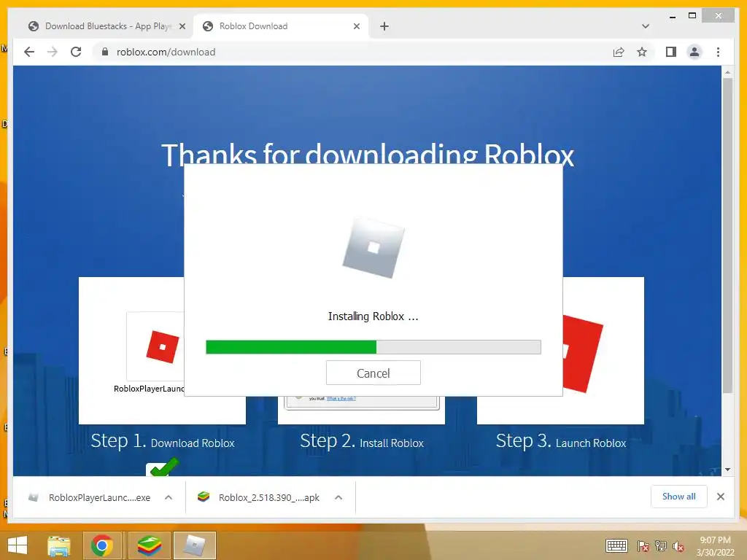The image size is (747, 560).
Task: Bookmark this page with the star icon
Action: [x=642, y=52]
